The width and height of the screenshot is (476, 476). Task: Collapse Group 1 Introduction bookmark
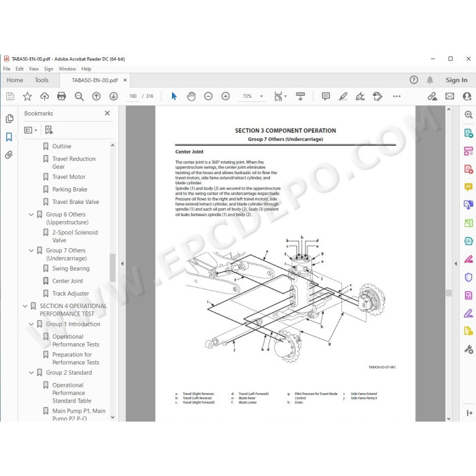[31, 324]
